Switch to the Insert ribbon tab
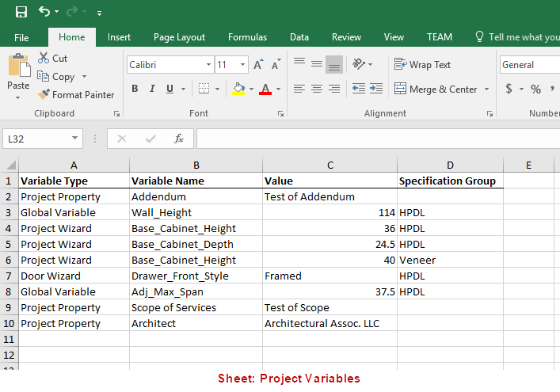Image resolution: width=560 pixels, height=392 pixels. (119, 37)
